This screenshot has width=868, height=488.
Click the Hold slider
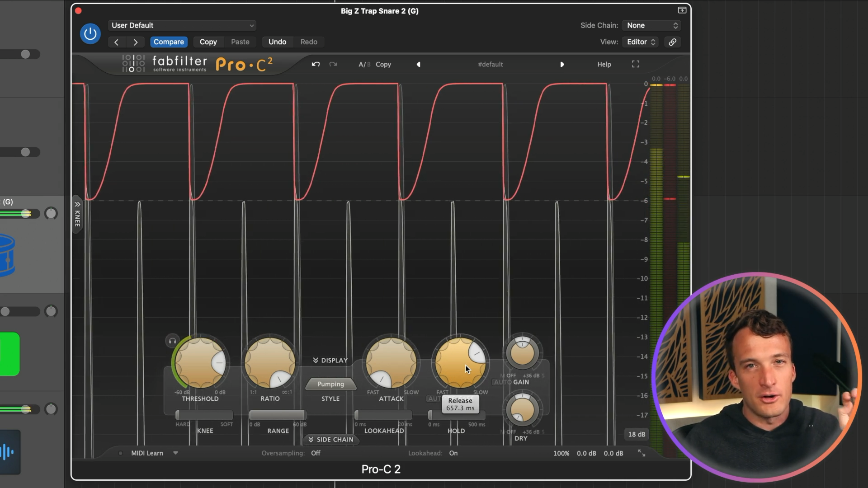(457, 415)
